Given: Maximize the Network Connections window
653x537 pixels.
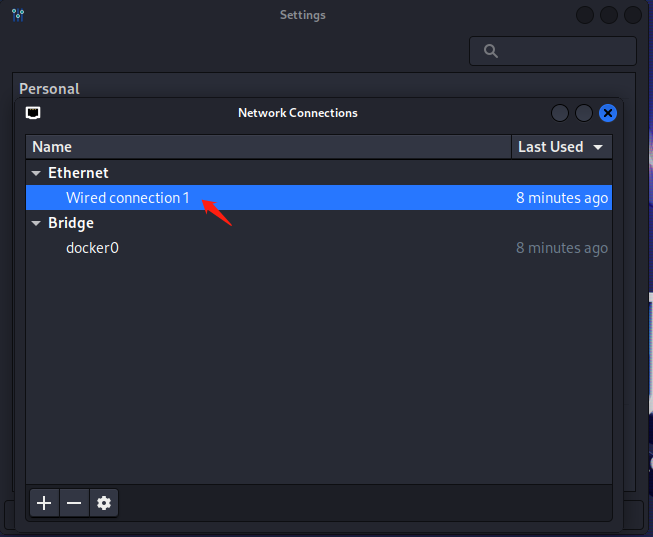Looking at the screenshot, I should point(584,113).
